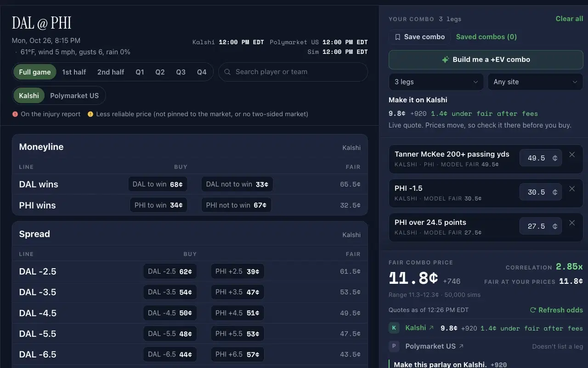The width and height of the screenshot is (588, 368).
Task: Click Clear all in Your Combo
Action: (569, 19)
